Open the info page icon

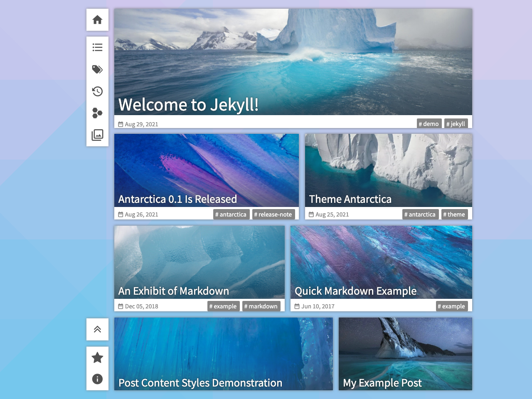(x=97, y=379)
